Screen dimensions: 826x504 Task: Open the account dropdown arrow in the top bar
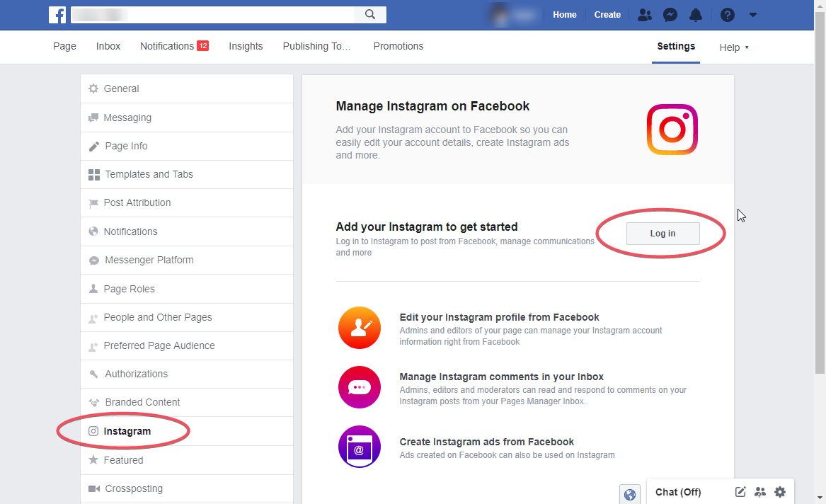point(753,15)
